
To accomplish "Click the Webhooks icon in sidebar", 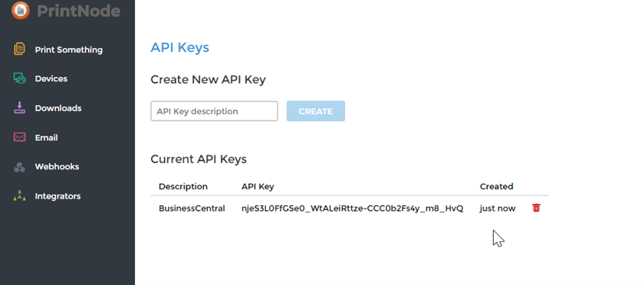I will (19, 167).
